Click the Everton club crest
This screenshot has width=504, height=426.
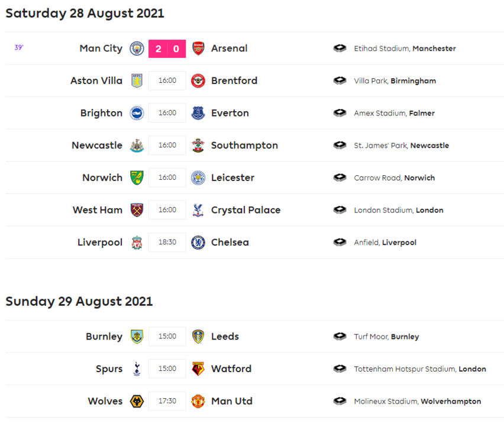[198, 113]
